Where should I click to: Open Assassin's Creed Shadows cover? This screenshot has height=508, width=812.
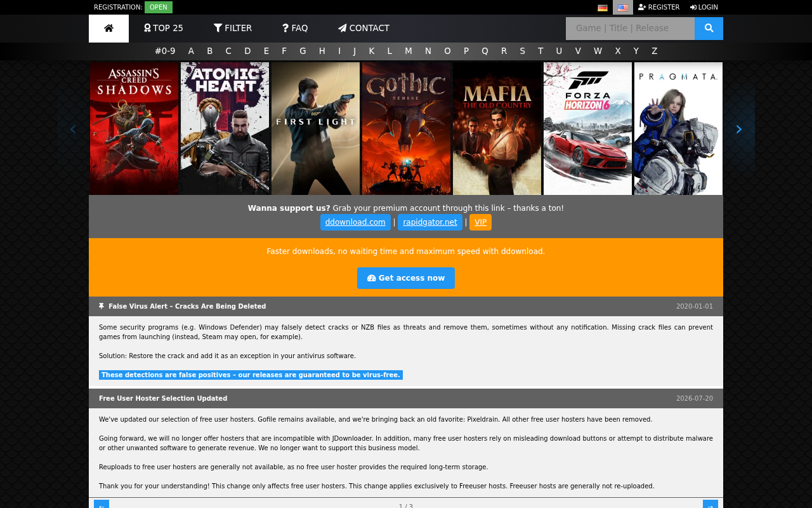pos(134,128)
